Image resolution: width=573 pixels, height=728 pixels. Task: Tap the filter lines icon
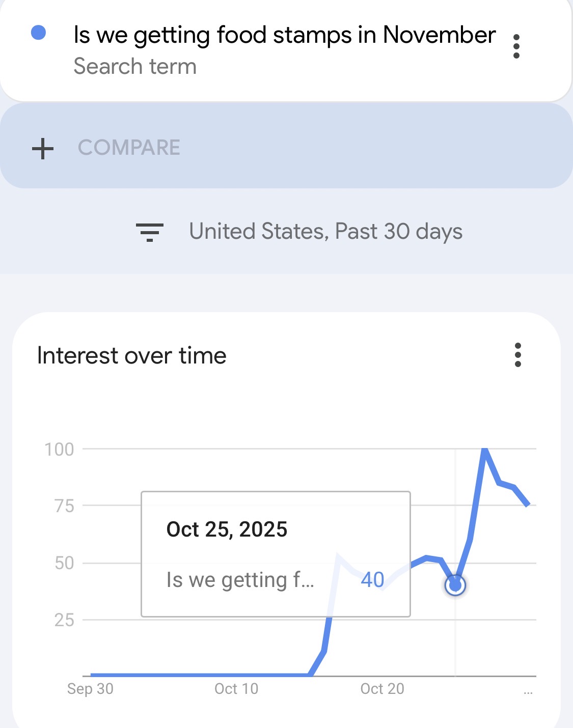coord(149,232)
